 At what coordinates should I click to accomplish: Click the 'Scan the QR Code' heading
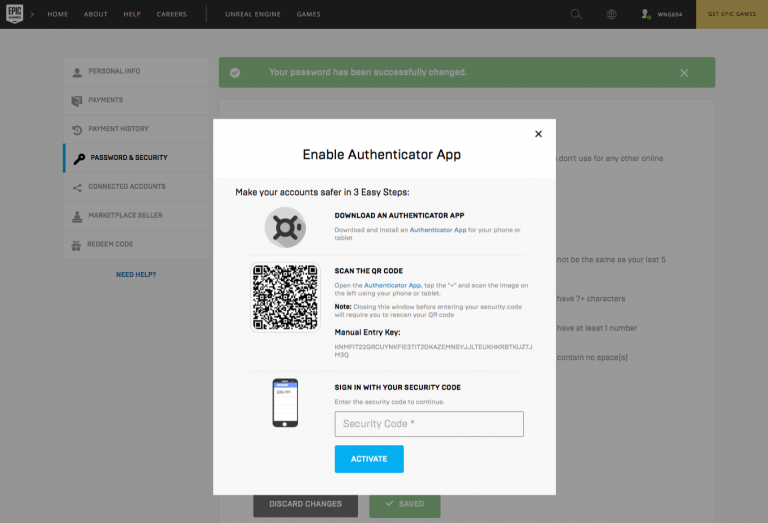369,271
